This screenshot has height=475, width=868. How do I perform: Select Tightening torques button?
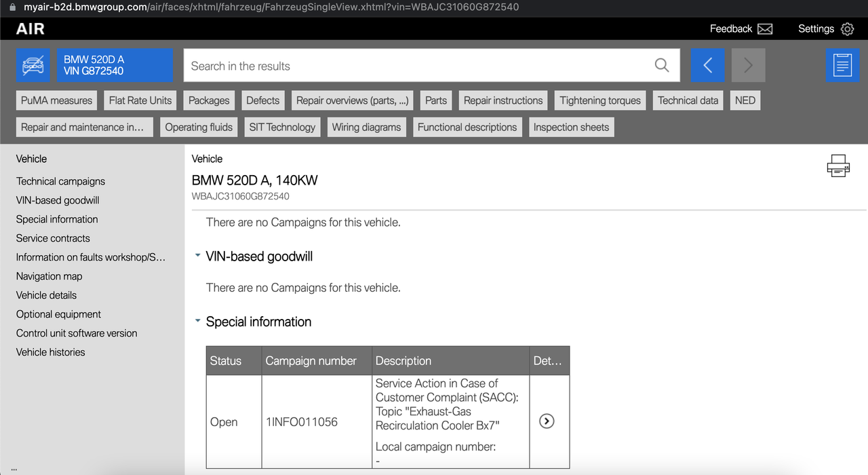coord(600,100)
